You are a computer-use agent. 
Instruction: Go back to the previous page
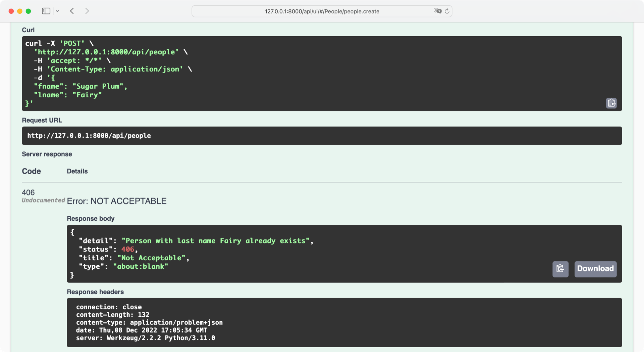pyautogui.click(x=72, y=11)
